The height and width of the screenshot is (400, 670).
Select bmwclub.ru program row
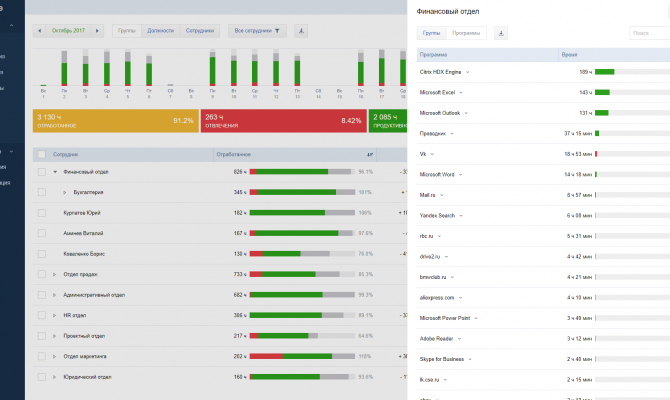pyautogui.click(x=543, y=277)
